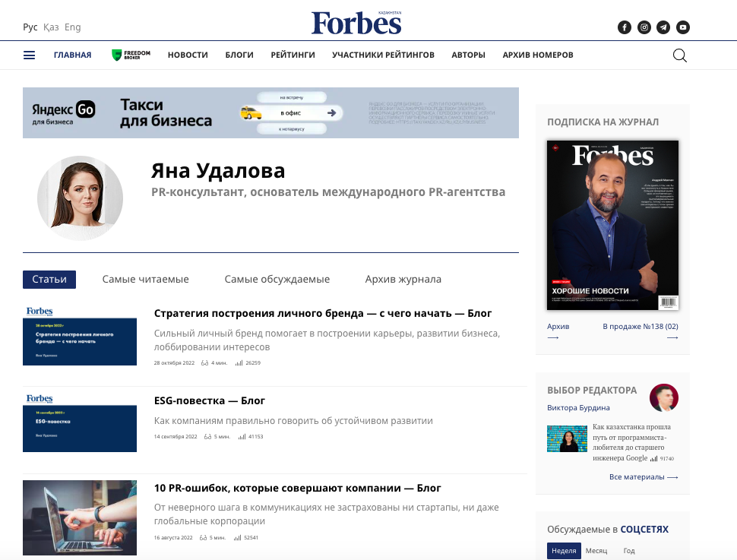Open АВТОРЫ section
Viewport: 737px width, 560px height.
coord(469,55)
